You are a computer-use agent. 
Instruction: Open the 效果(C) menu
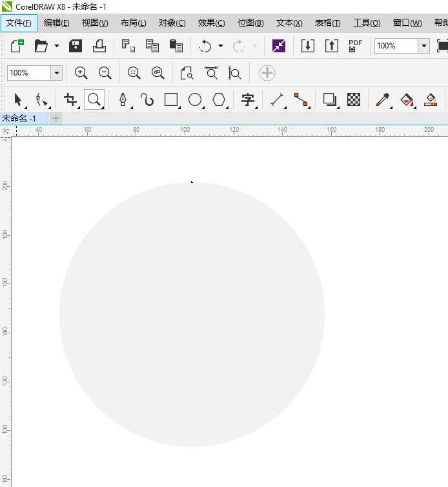tap(211, 23)
